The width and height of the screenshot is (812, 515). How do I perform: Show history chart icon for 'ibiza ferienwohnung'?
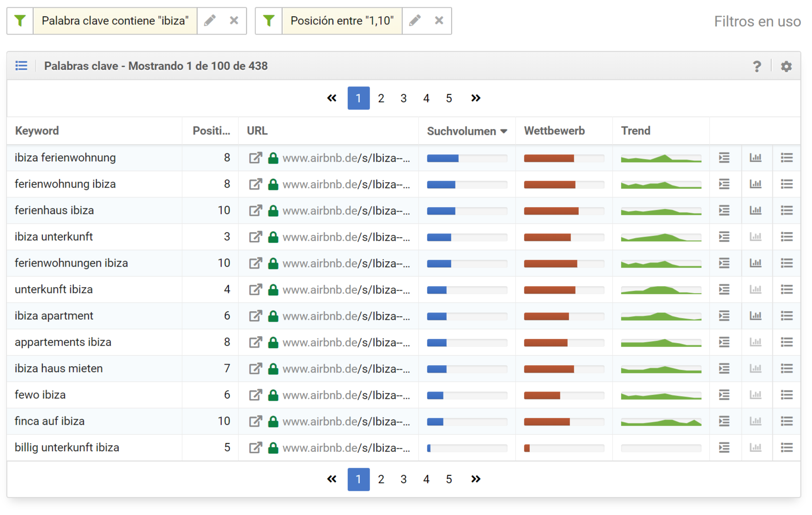pyautogui.click(x=756, y=158)
